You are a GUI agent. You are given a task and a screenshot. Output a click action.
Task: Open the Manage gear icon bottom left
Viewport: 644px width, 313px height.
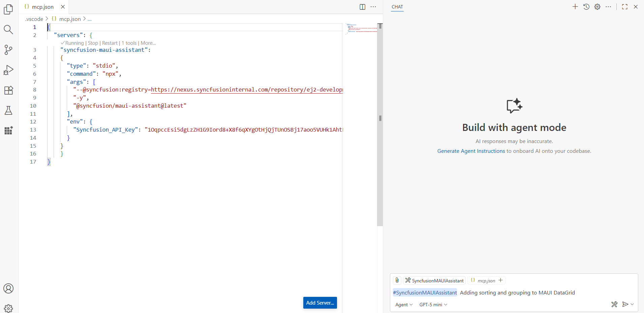pos(8,308)
